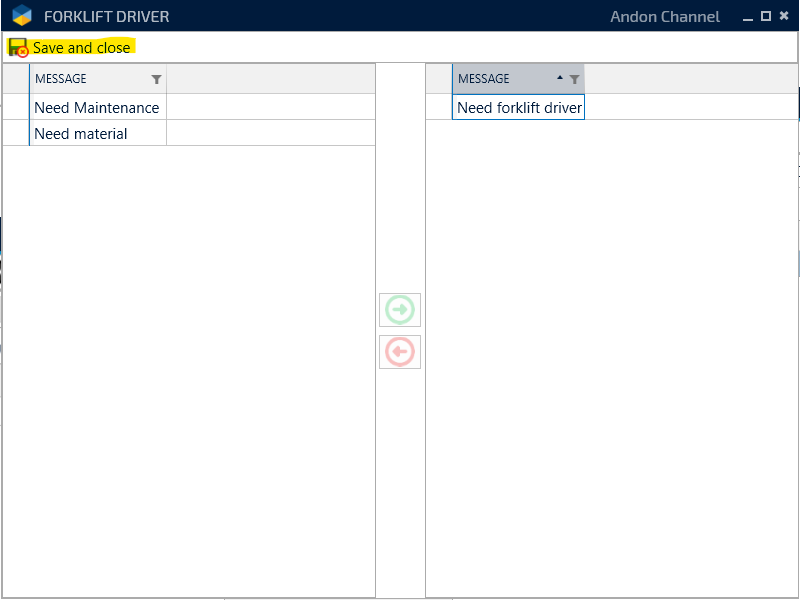Click the cube app logo in title bar
The image size is (800, 600).
(x=22, y=16)
